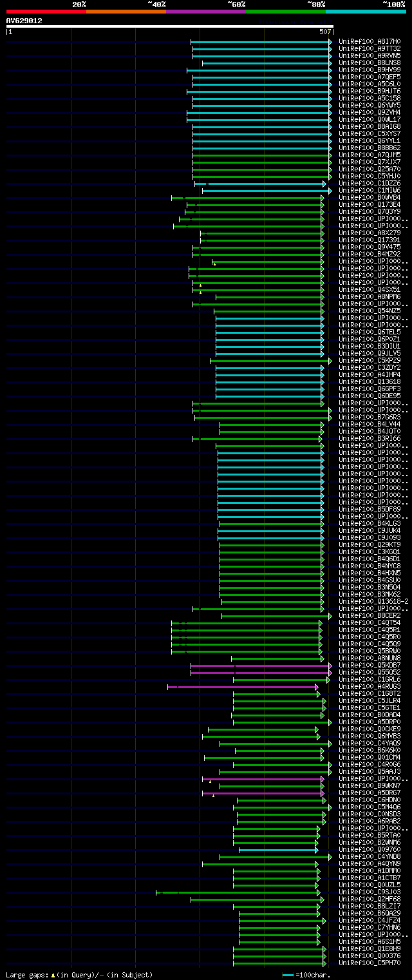This screenshot has width=412, height=980.
Task: Click hit label UniRef100_Q5BRW0
Action: pos(370,651)
